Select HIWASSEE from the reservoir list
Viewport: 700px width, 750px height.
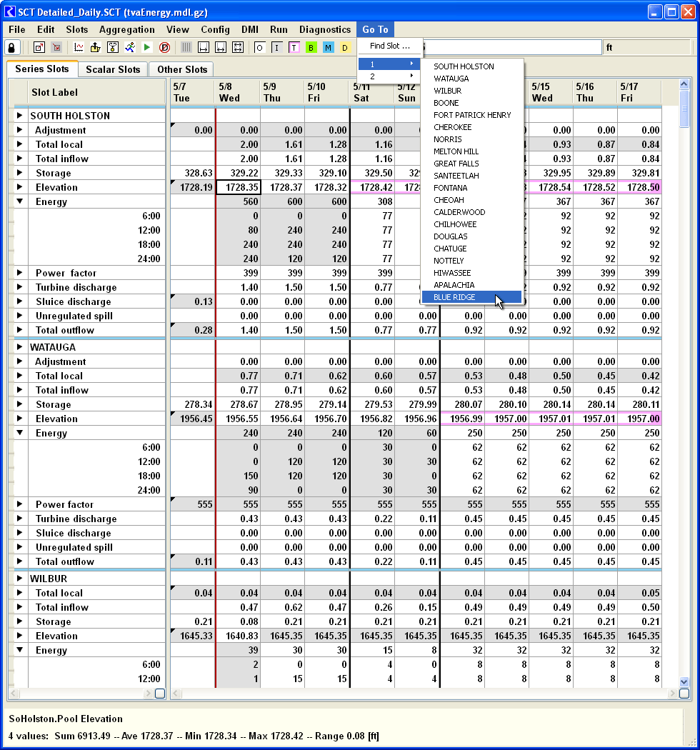(471, 273)
